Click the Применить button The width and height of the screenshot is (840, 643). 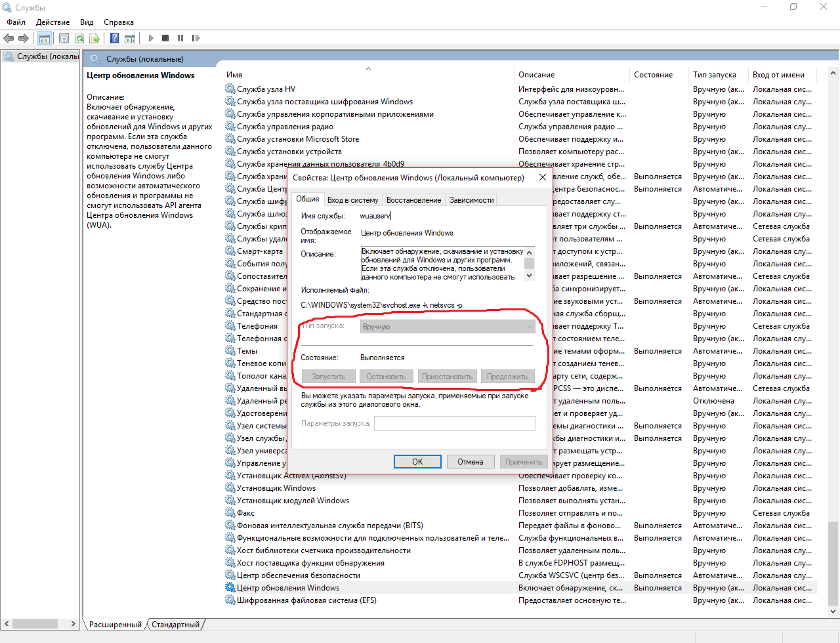pos(524,462)
